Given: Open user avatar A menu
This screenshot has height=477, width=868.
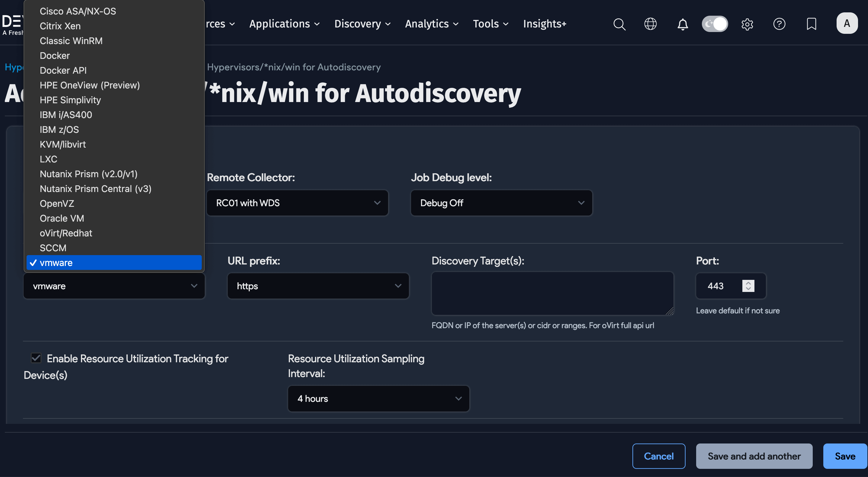Looking at the screenshot, I should 847,23.
